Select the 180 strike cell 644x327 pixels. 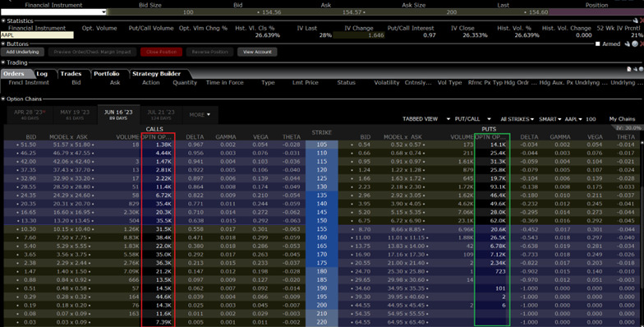click(322, 271)
